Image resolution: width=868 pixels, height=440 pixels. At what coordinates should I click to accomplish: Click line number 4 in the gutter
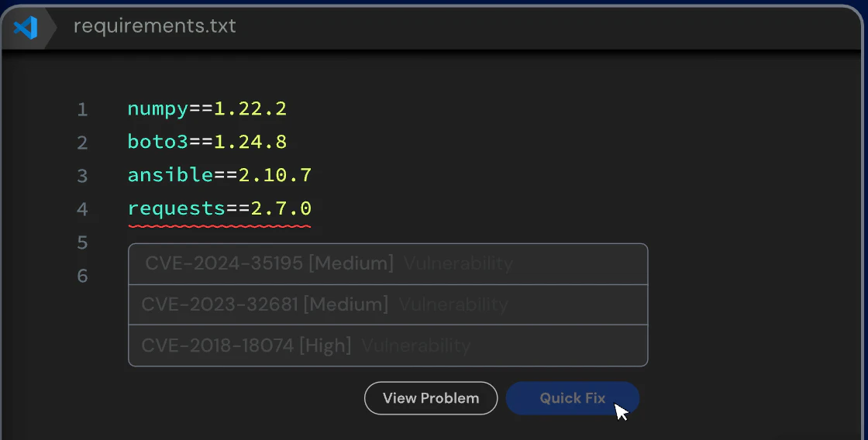(x=82, y=209)
